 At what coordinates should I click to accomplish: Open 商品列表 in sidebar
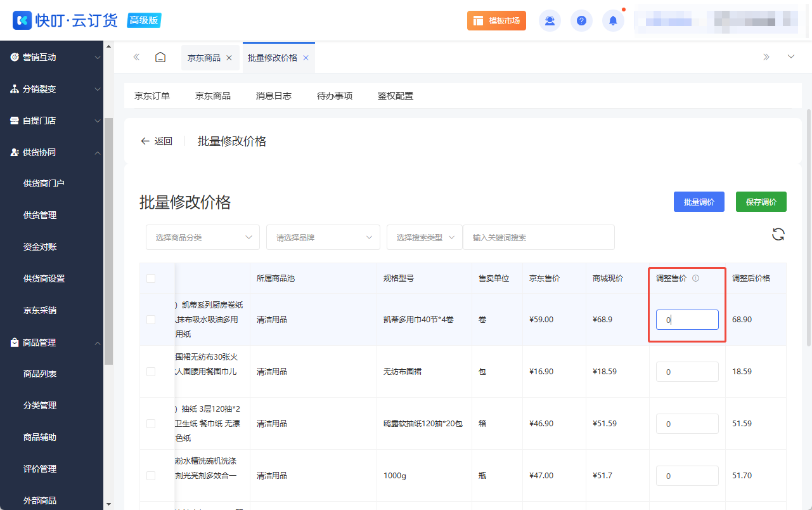[40, 374]
